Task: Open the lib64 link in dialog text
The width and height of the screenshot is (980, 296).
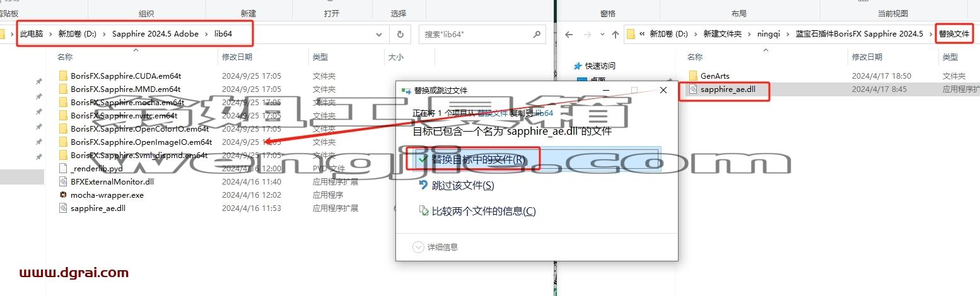Action: pos(544,113)
